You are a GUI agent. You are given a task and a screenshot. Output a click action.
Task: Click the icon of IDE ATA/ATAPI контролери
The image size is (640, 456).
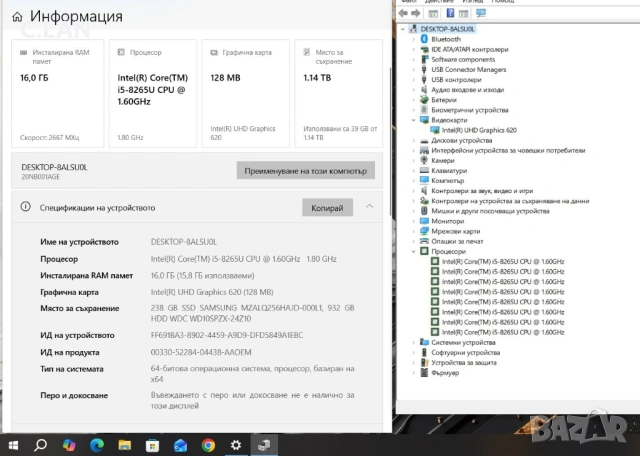click(x=424, y=49)
